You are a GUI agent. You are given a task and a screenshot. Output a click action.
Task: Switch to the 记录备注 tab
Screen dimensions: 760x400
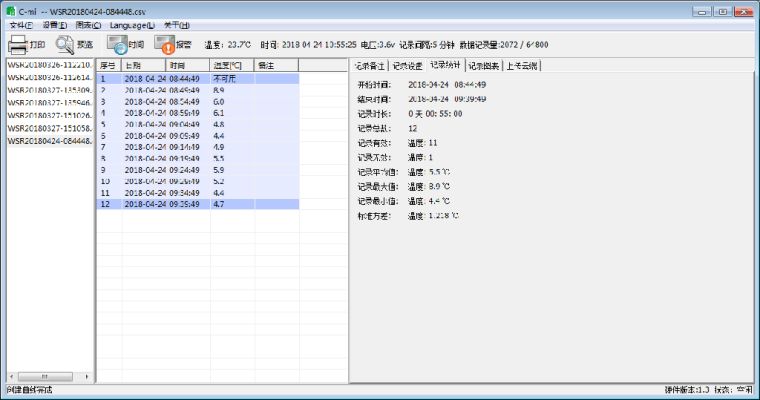[369, 66]
